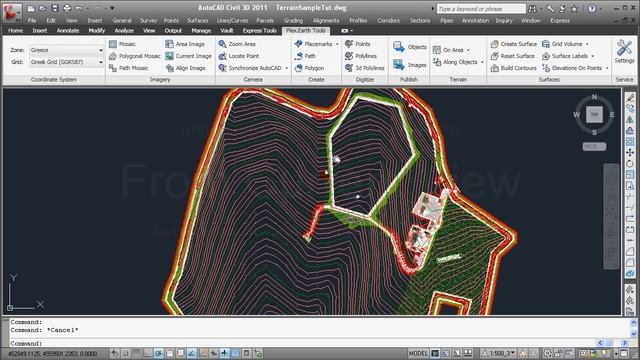Switch to the Analyze ribbon tab
640x360 pixels.
tap(124, 31)
